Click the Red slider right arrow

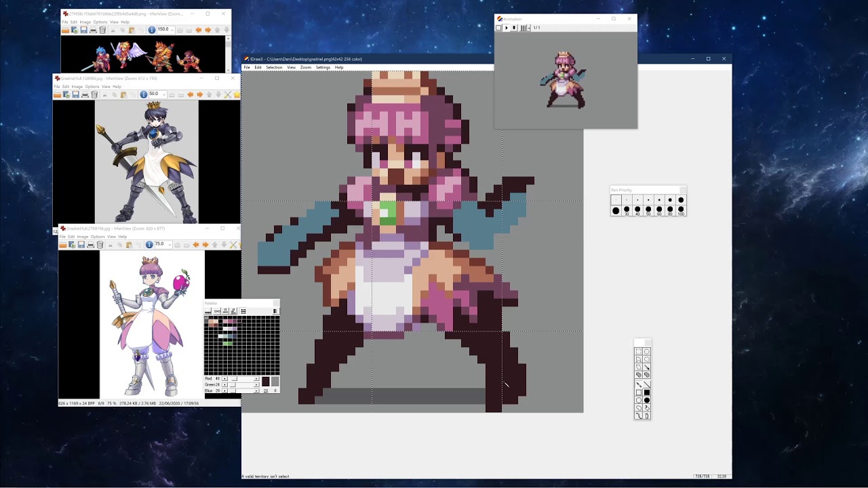click(x=256, y=378)
